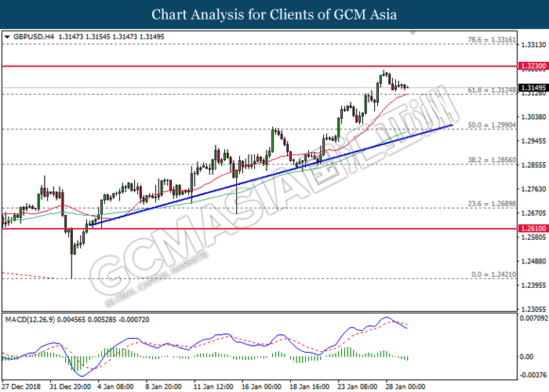
Task: Select the OHLC values 1.31473 1.31545 1.31473 1.31495
Action: [111, 37]
